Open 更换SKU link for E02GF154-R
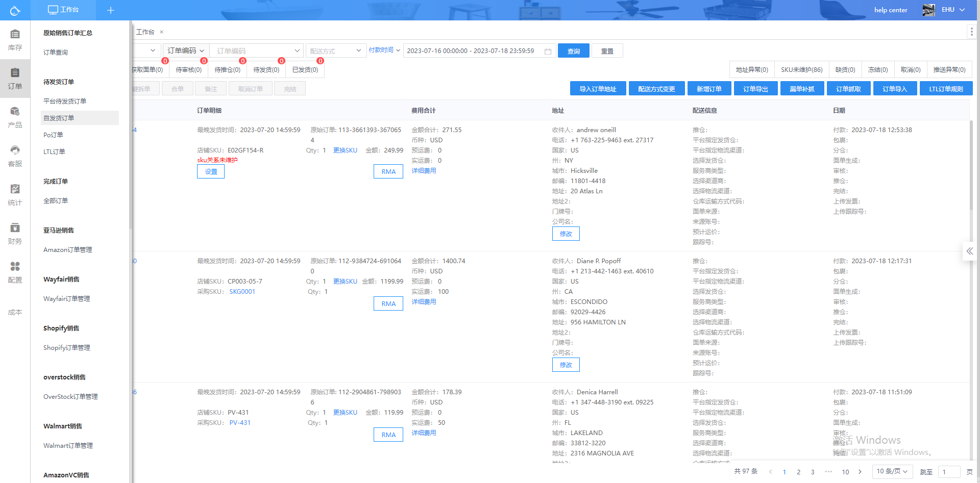The height and width of the screenshot is (483, 980). pyautogui.click(x=345, y=150)
